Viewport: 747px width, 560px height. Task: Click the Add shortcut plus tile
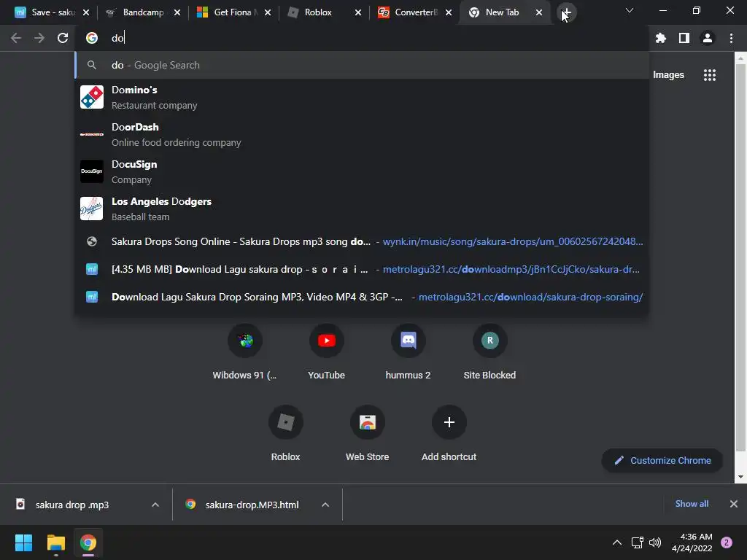(449, 422)
